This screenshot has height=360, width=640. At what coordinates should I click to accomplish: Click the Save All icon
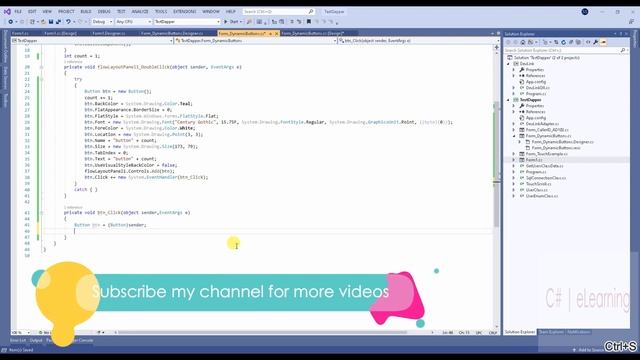click(58, 22)
